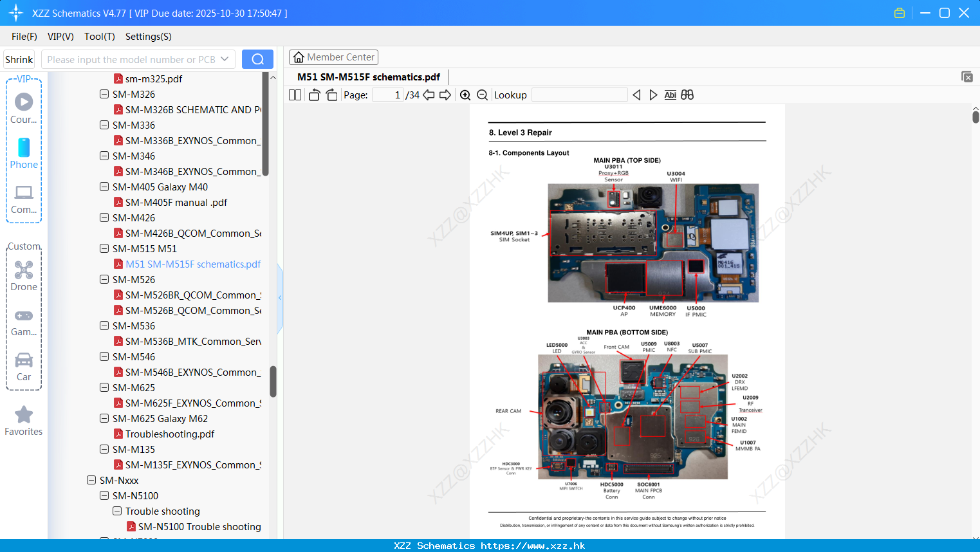Screen dimensions: 980x552
Task: Open model number dropdown arrow
Action: click(x=225, y=59)
